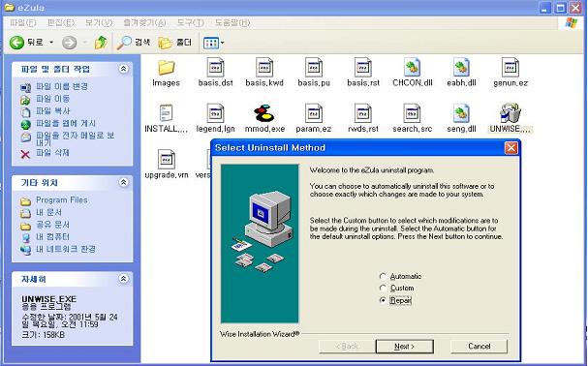
Task: Go to 내 문서 location link
Action: (x=49, y=212)
